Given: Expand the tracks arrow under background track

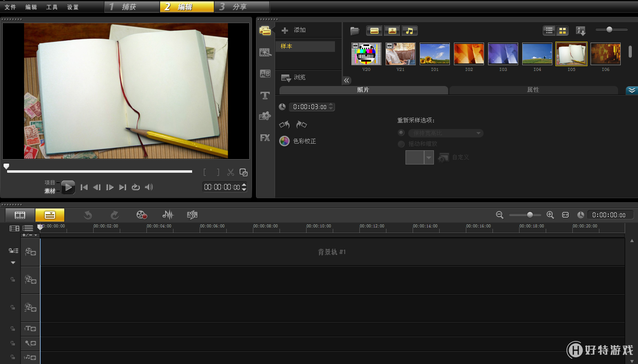Looking at the screenshot, I should coord(13,263).
